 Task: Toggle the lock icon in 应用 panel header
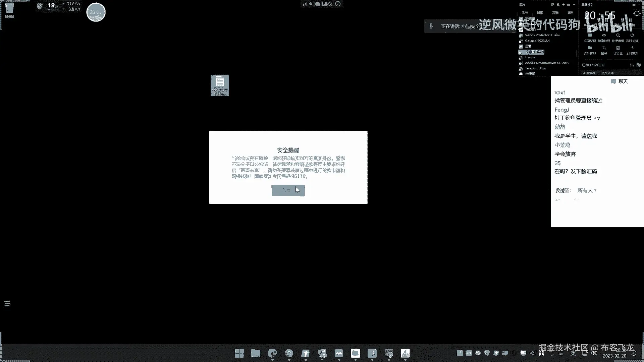[x=558, y=5]
